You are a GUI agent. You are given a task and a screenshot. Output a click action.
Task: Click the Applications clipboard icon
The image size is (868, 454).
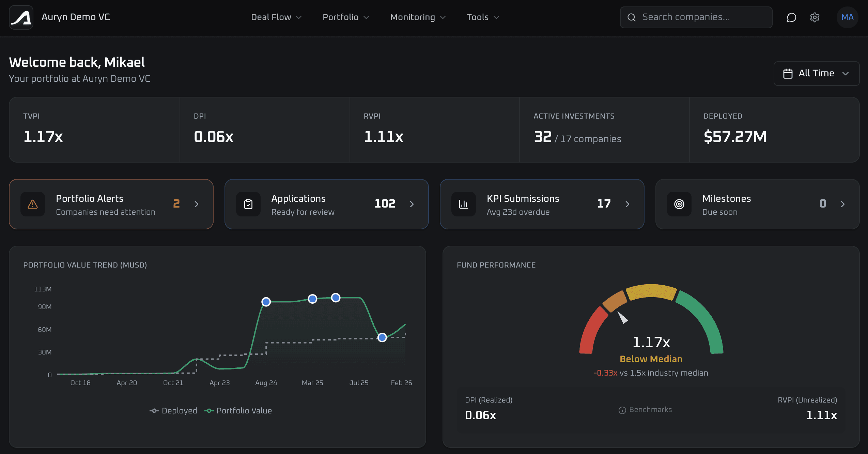point(248,204)
